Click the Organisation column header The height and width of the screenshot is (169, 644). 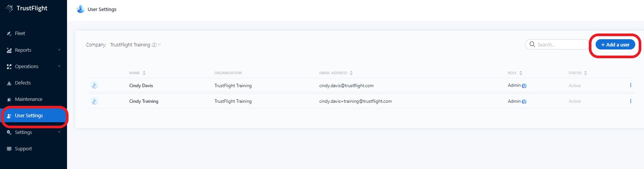pyautogui.click(x=228, y=73)
